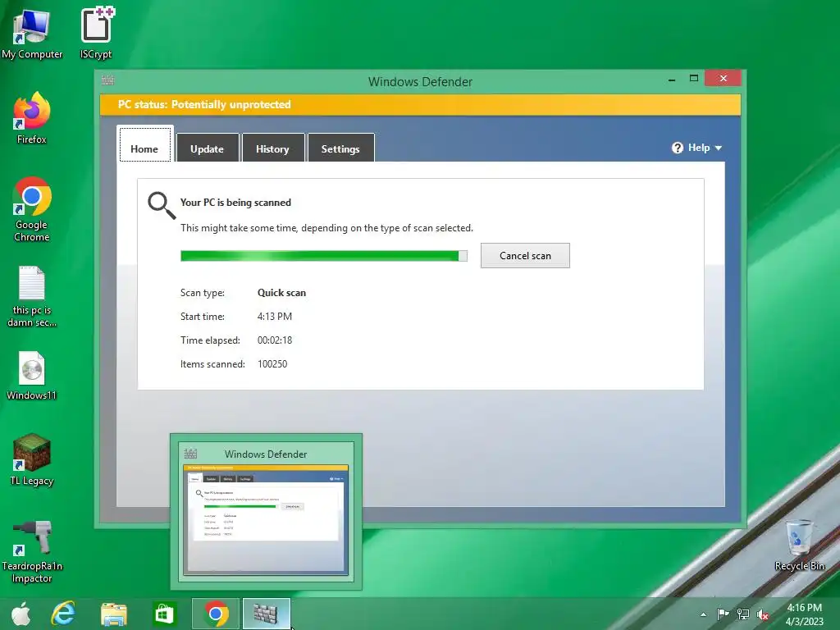This screenshot has width=840, height=630.
Task: Select the TeardropRa1n Impactor shortcut
Action: (x=32, y=552)
